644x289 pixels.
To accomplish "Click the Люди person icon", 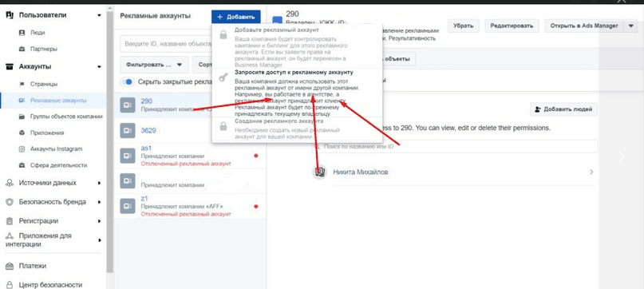I will coord(22,33).
